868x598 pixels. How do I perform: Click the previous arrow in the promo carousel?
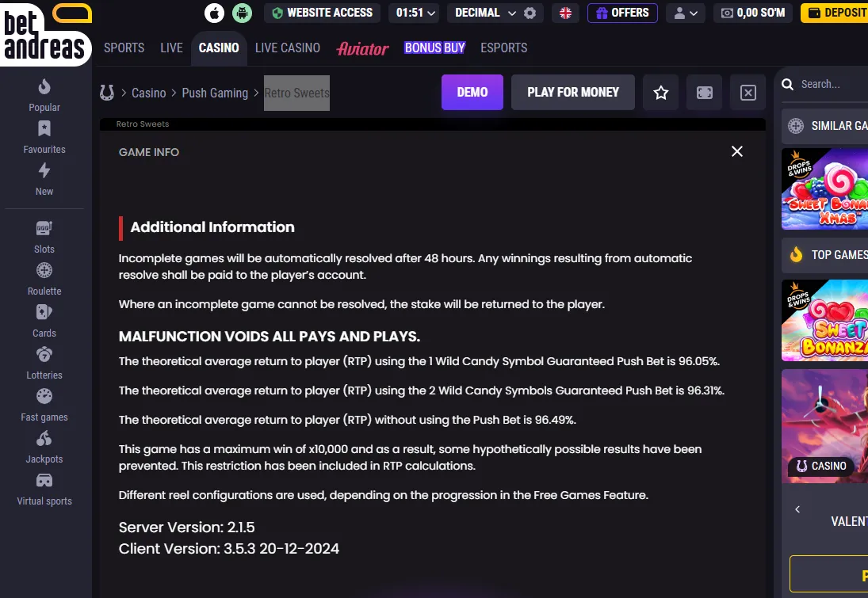click(797, 509)
